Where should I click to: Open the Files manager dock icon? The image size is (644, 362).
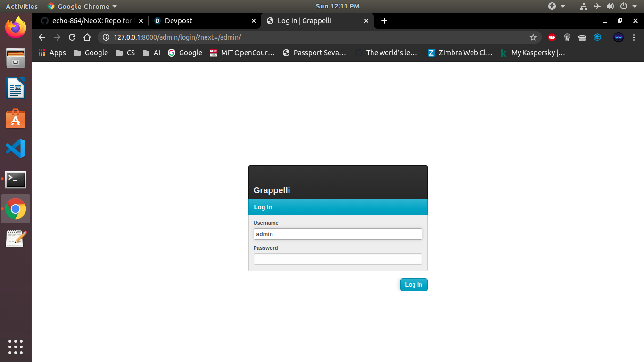pos(16,58)
